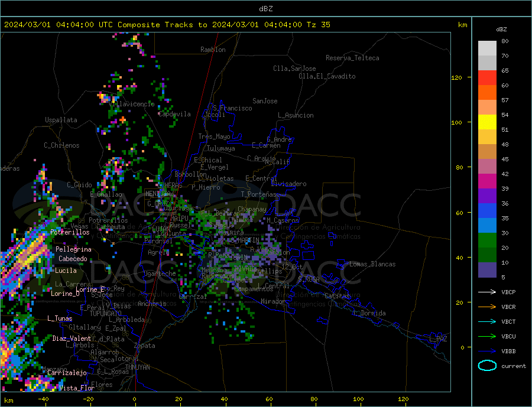The width and height of the screenshot is (532, 407).
Task: Click the Zapata map label
Action: click(x=145, y=346)
